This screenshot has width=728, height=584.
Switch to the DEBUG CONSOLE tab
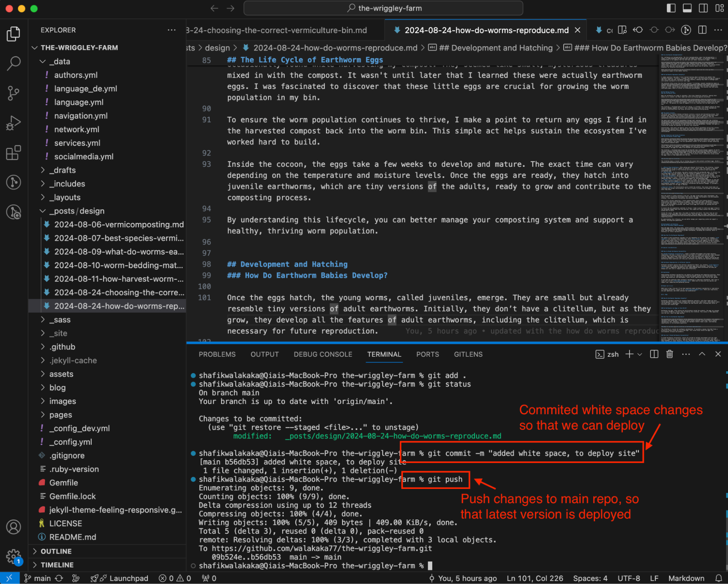[323, 354]
